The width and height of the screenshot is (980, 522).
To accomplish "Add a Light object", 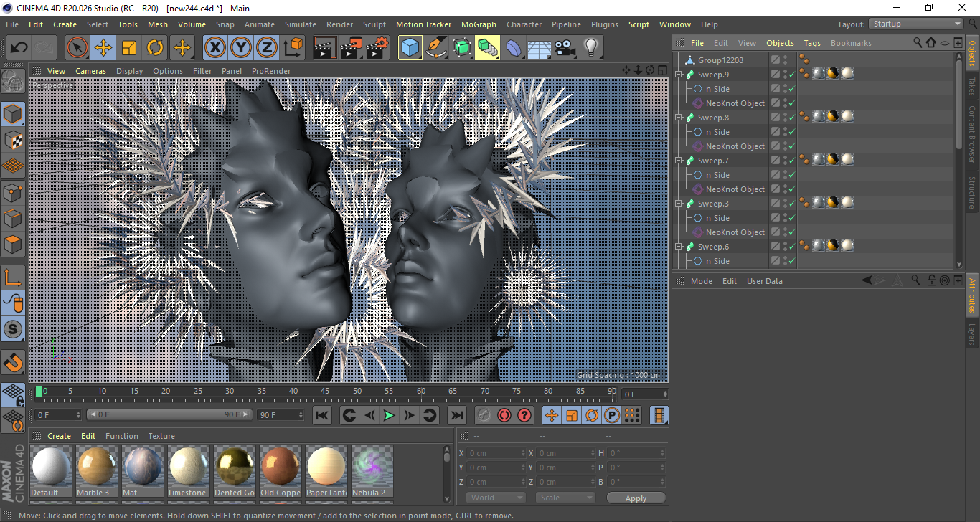I will click(x=591, y=48).
